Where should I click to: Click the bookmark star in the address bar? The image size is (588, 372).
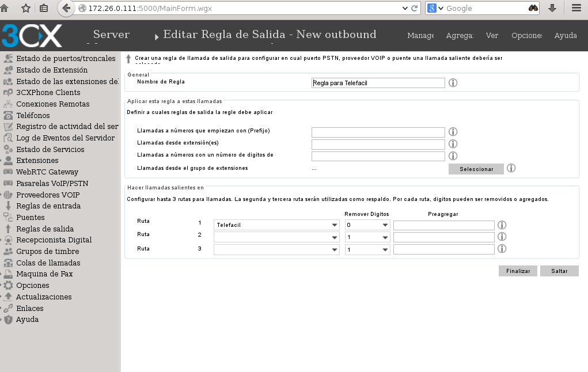coord(25,8)
